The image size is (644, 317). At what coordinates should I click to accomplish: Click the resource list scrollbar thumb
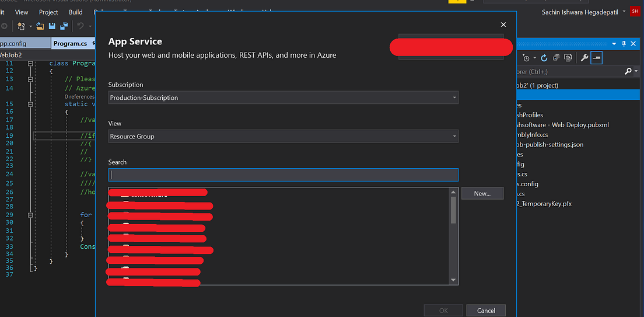[453, 210]
